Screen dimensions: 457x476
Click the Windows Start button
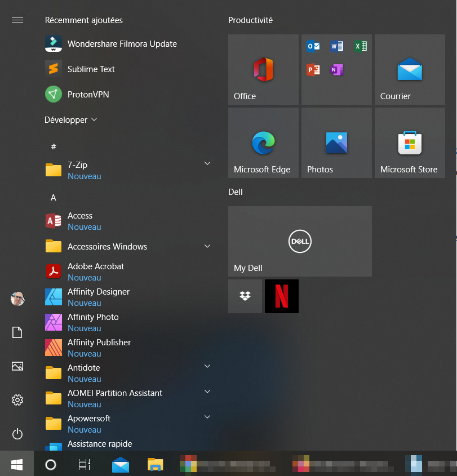(17, 464)
